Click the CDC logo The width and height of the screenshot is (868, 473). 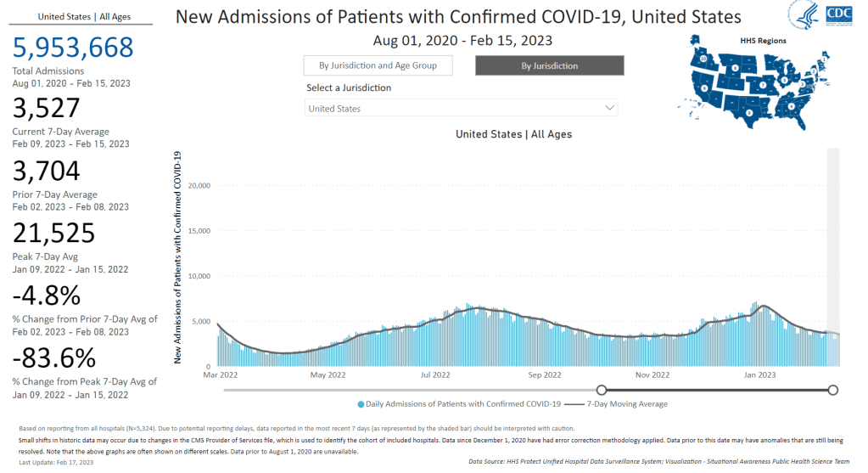[x=839, y=13]
